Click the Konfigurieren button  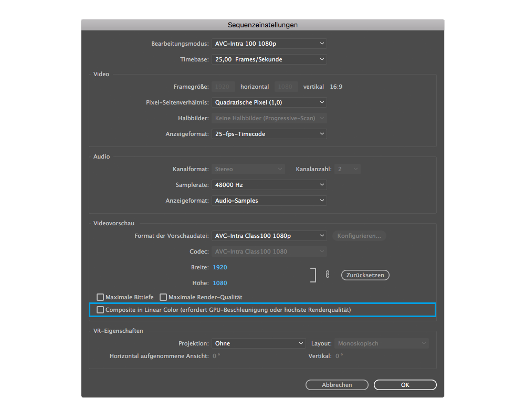pyautogui.click(x=359, y=236)
